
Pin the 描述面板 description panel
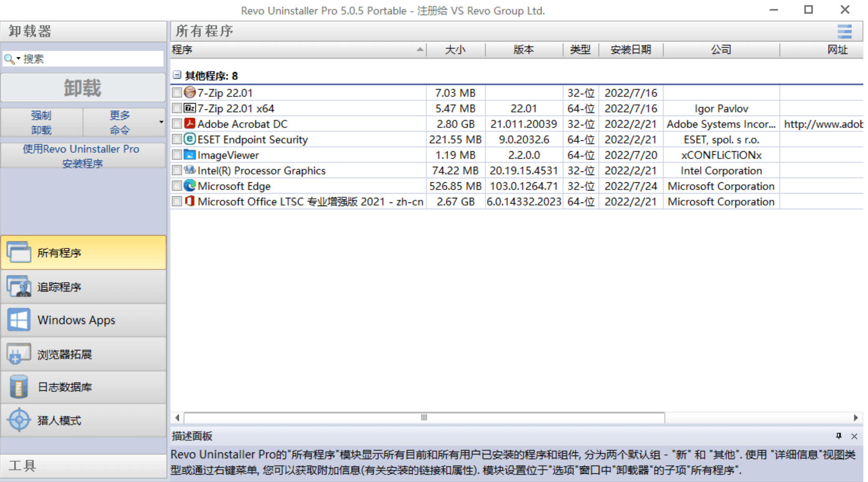point(838,436)
